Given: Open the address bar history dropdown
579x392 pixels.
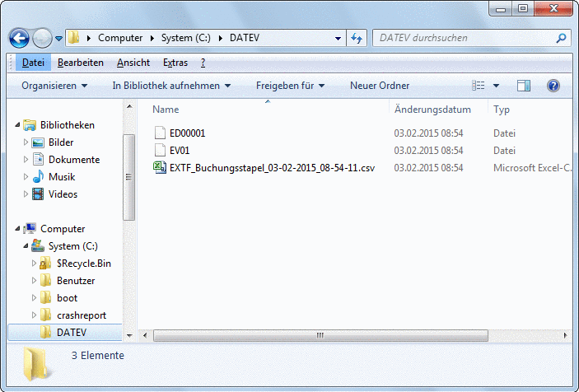Looking at the screenshot, I should click(x=338, y=38).
